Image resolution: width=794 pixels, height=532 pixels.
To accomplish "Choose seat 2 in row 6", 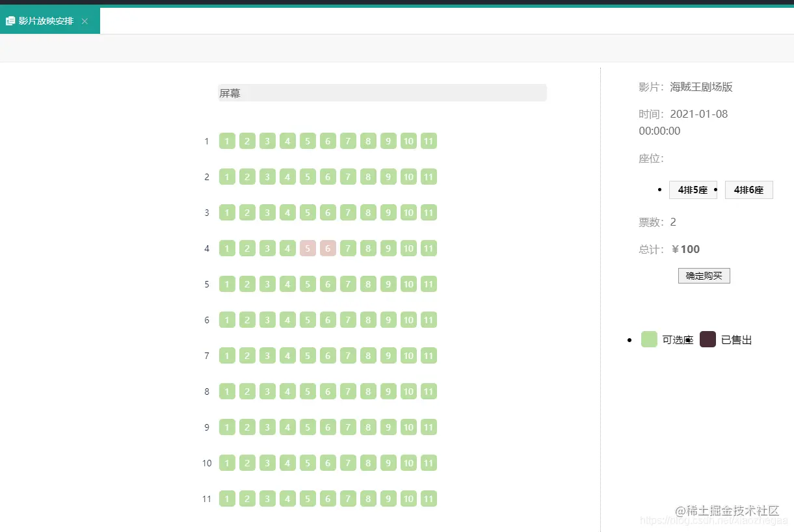I will pos(247,320).
